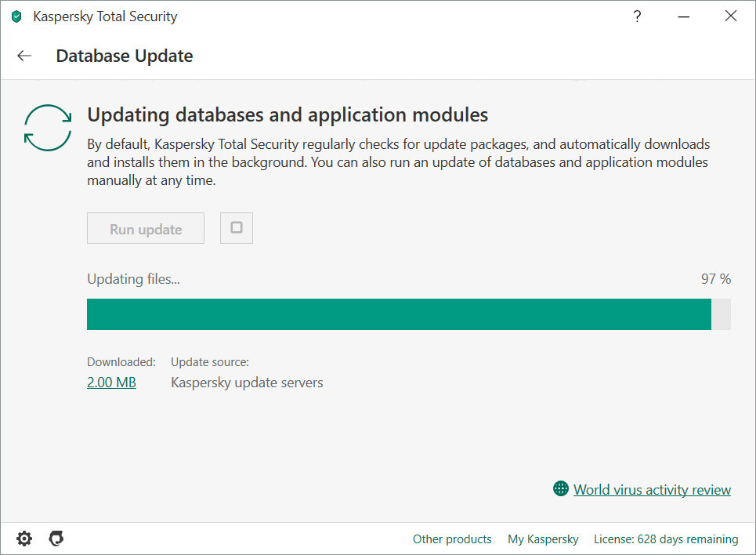Image resolution: width=756 pixels, height=555 pixels.
Task: Click the green update progress bar
Action: (x=398, y=314)
